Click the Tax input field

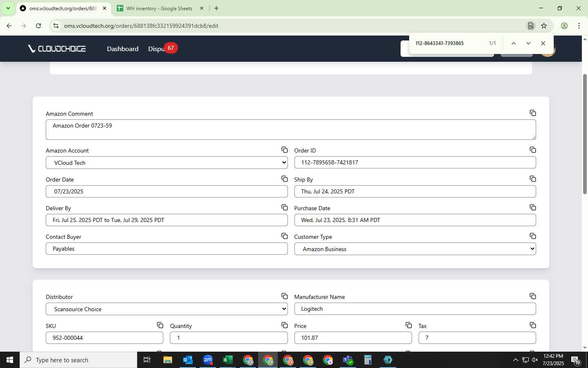point(477,338)
